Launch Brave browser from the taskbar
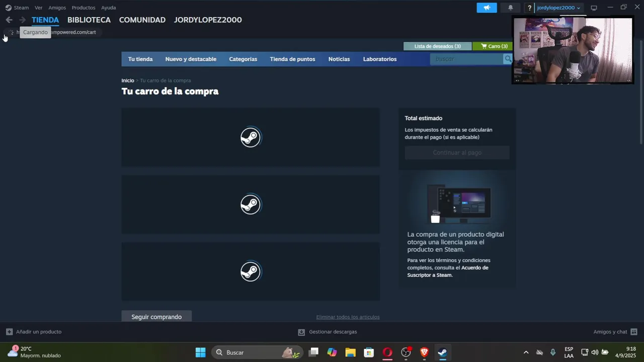Screen dimensions: 644x362 click(424, 352)
